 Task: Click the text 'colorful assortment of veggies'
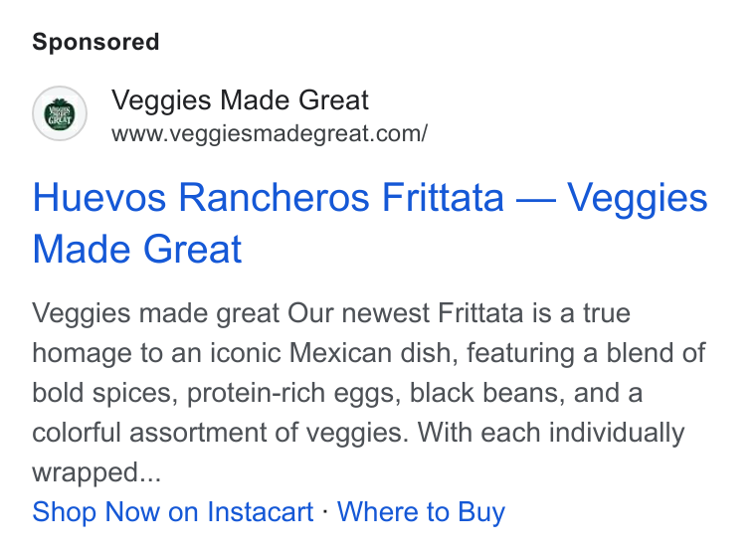220,433
